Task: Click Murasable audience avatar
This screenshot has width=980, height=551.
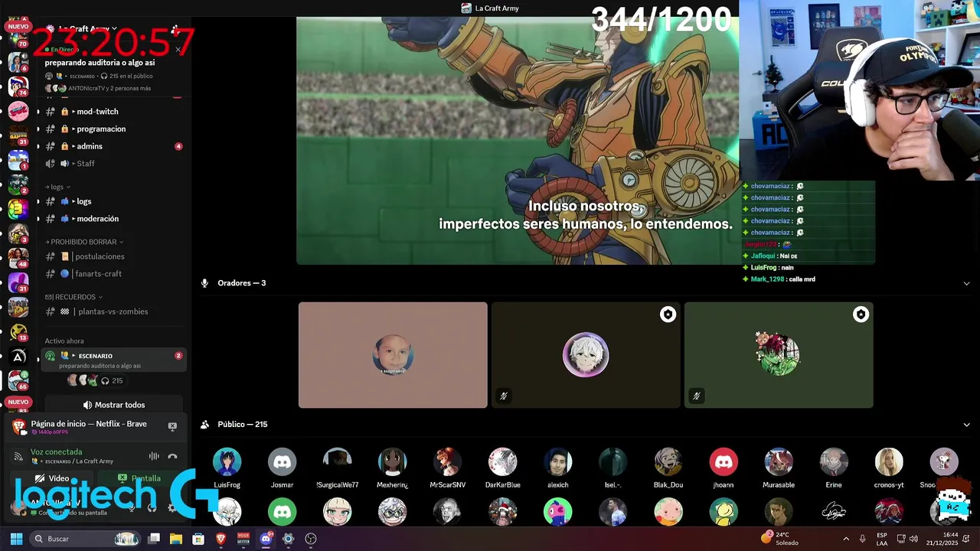Action: pyautogui.click(x=779, y=461)
